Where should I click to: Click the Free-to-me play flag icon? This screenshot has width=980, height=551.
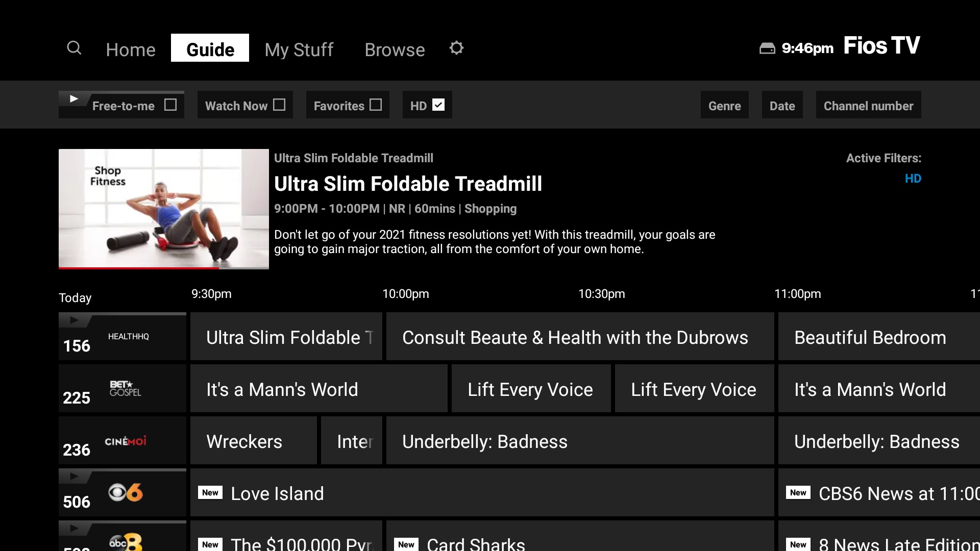[75, 98]
